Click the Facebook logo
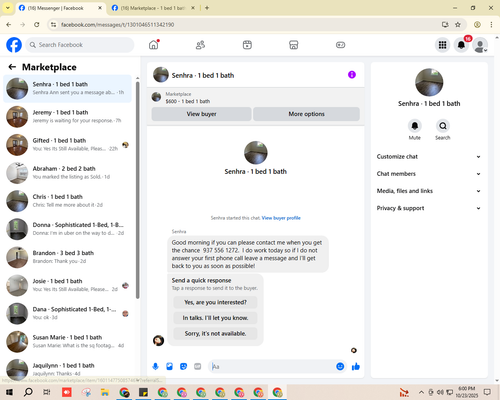The height and width of the screenshot is (400, 500). click(x=14, y=45)
